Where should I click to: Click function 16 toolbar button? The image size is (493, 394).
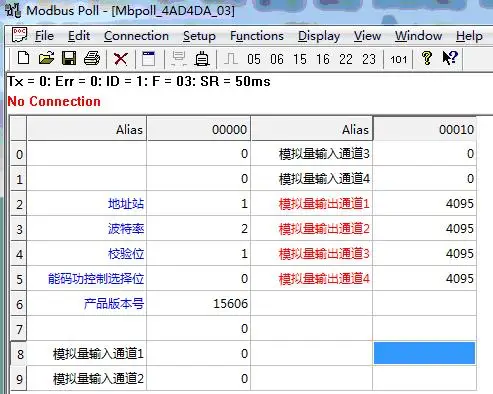click(x=323, y=59)
